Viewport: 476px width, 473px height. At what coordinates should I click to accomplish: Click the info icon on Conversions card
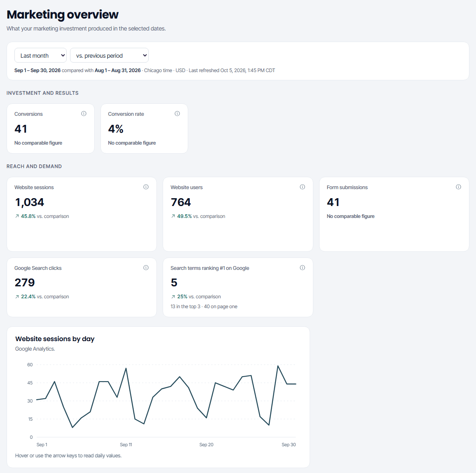click(x=84, y=114)
